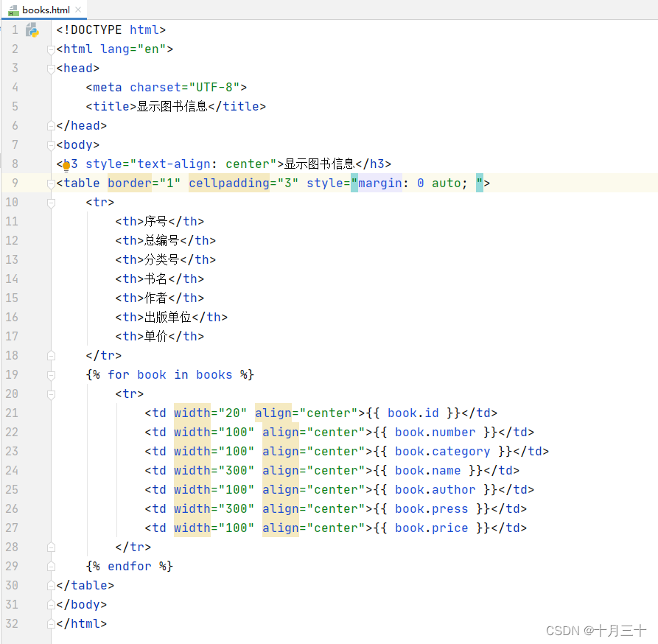Image resolution: width=658 pixels, height=644 pixels.
Task: Click the book.press template variable
Action: tap(431, 509)
